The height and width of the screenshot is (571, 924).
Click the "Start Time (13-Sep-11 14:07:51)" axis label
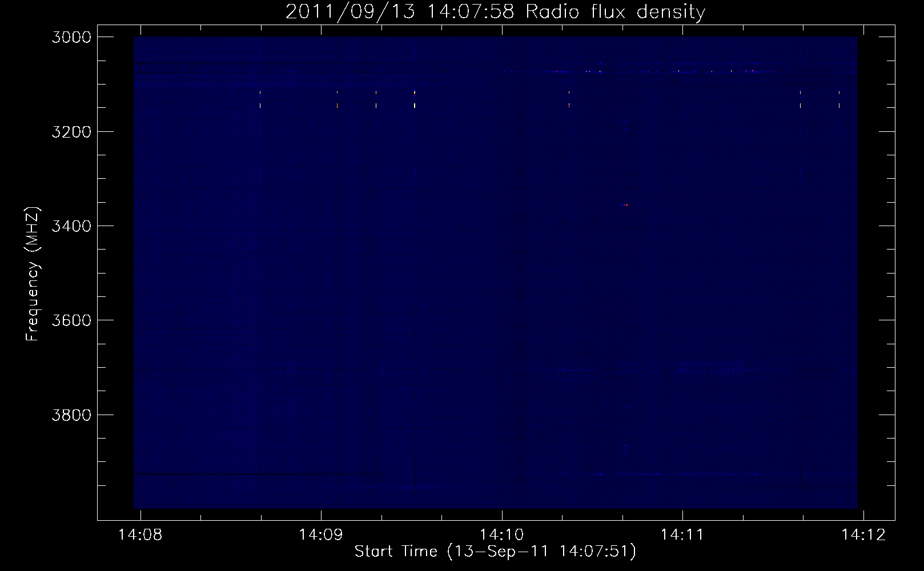click(x=495, y=552)
